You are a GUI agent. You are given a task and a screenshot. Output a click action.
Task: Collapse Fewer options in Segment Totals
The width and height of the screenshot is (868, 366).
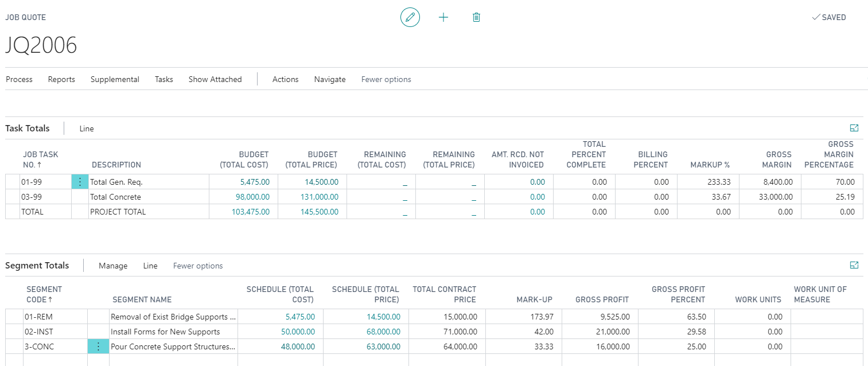pos(197,266)
